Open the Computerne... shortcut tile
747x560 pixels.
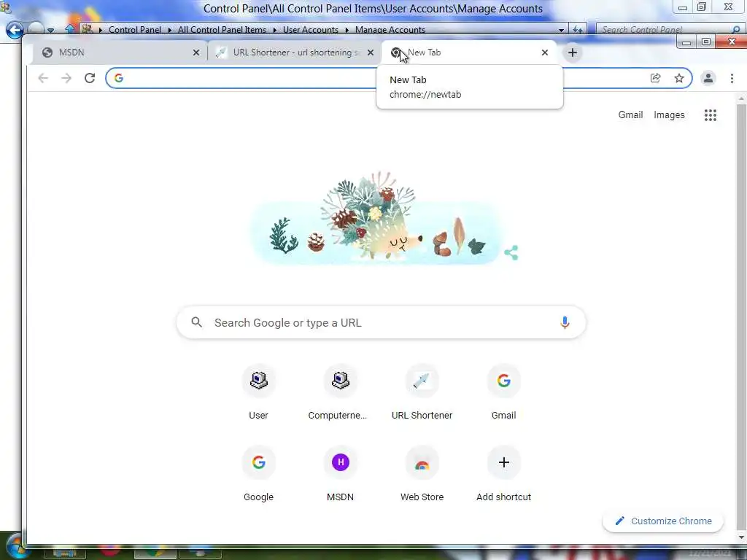pyautogui.click(x=340, y=393)
